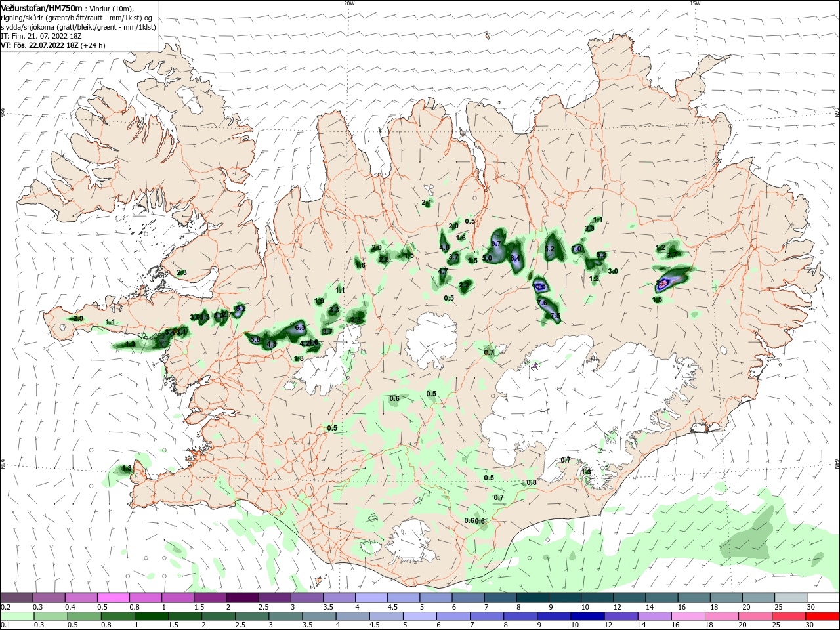This screenshot has height=630, width=840.
Task: Pick the palest green first swatch in lower legend row
Action: pyautogui.click(x=16, y=616)
